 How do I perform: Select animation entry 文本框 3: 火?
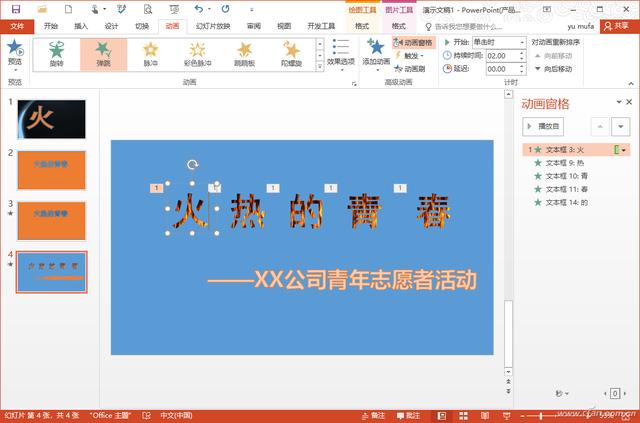(576, 150)
